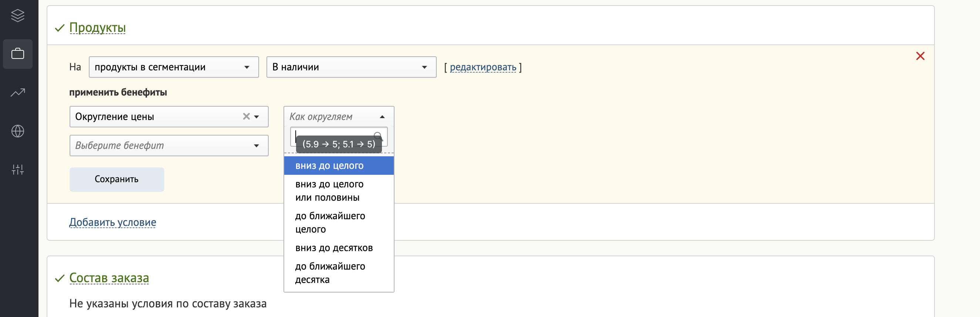
Task: Toggle the 'Состав заказа' section header
Action: click(x=109, y=278)
